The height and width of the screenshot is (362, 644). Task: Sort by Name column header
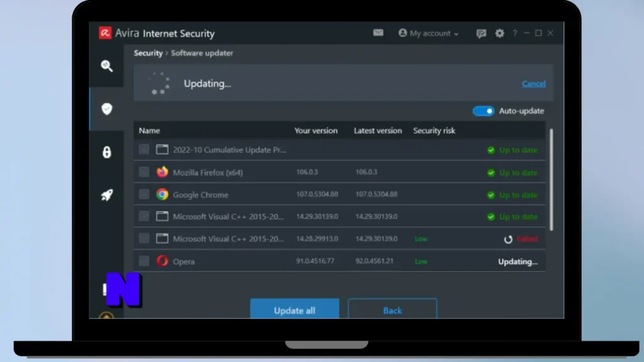[149, 131]
